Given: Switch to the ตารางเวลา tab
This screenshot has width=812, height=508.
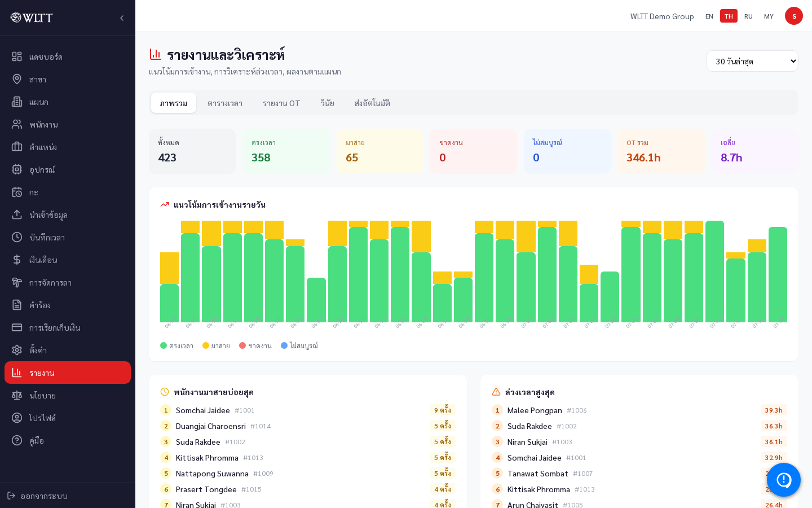Looking at the screenshot, I should pos(225,103).
